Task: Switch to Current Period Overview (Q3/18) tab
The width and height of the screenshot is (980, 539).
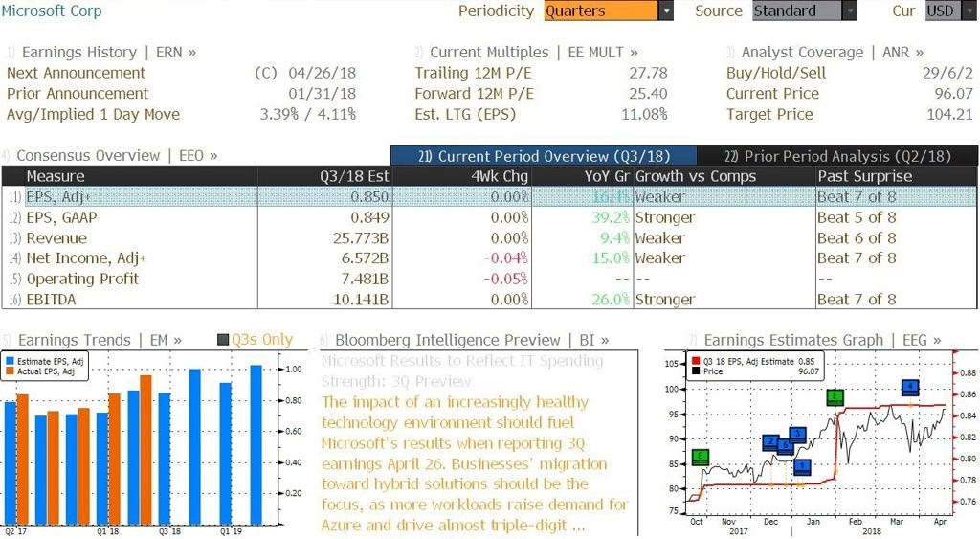Action: pyautogui.click(x=544, y=156)
